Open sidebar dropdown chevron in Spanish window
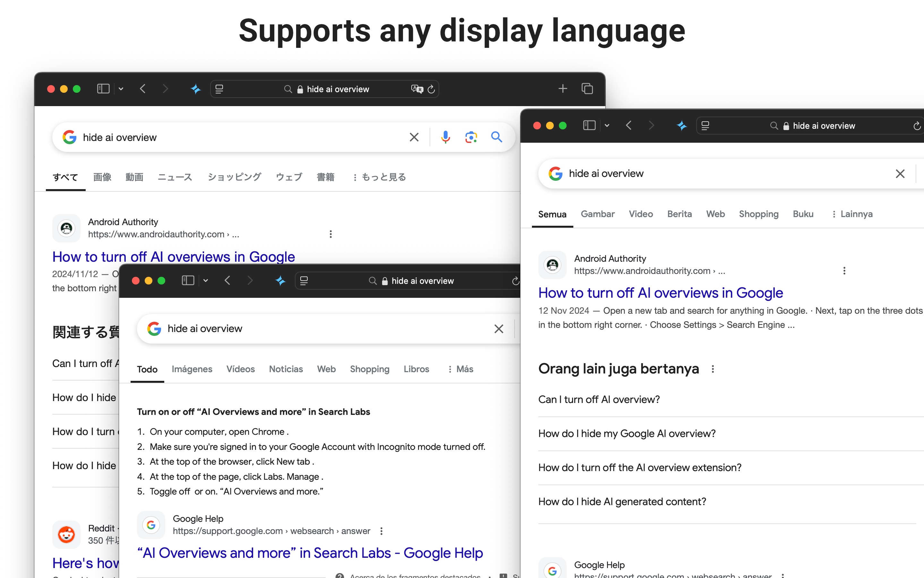Screen dimensions: 924x578 coord(206,281)
